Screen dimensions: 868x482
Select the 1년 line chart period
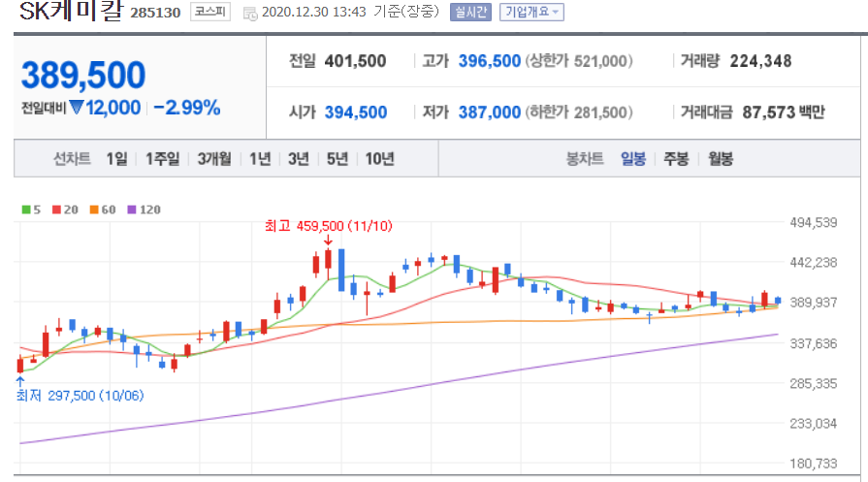tap(260, 159)
